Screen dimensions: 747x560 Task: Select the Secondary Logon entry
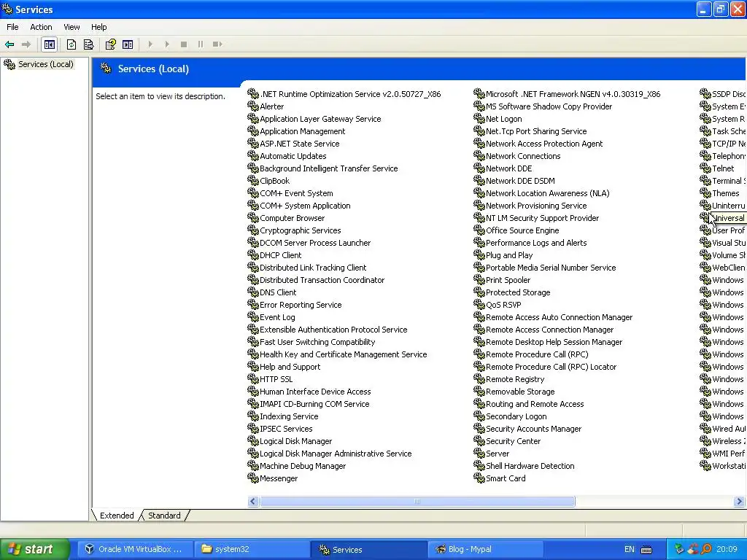516,416
